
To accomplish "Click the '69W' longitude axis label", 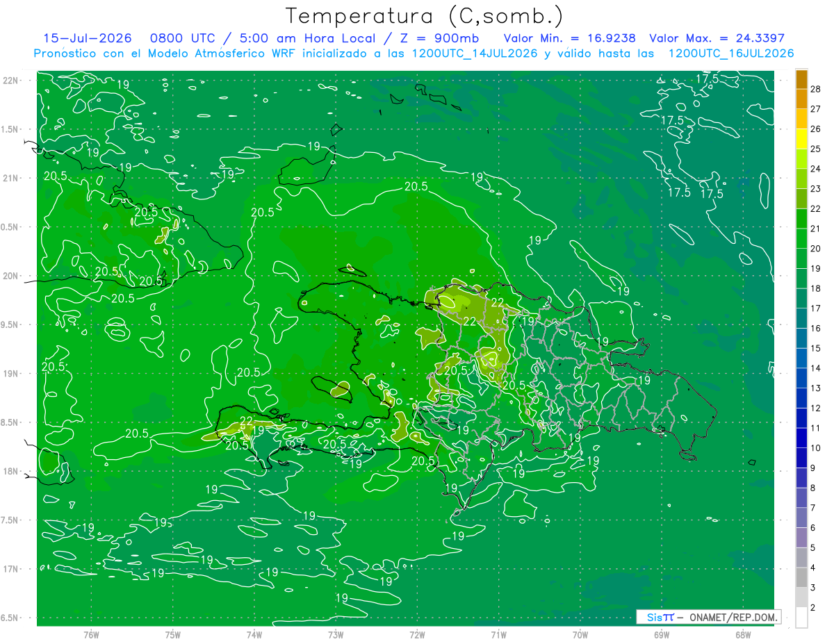I will pyautogui.click(x=662, y=635).
